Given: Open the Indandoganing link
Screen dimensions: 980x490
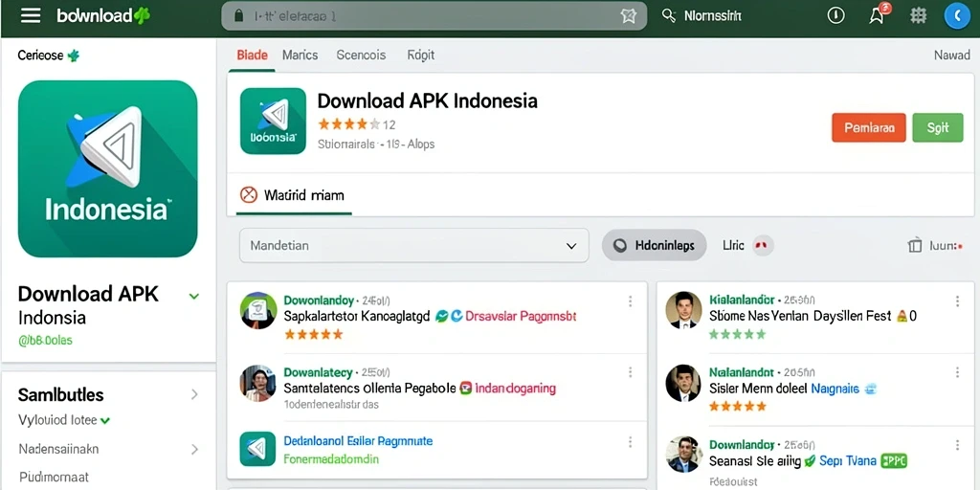Looking at the screenshot, I should (x=515, y=389).
